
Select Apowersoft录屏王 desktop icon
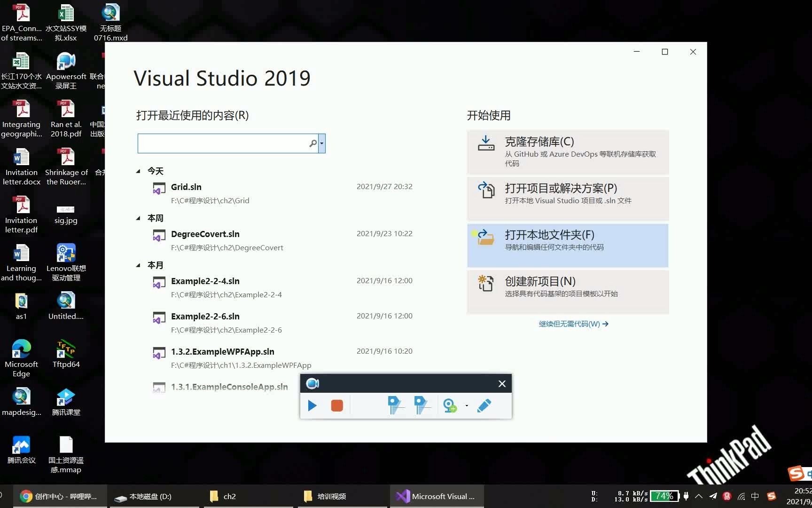66,71
